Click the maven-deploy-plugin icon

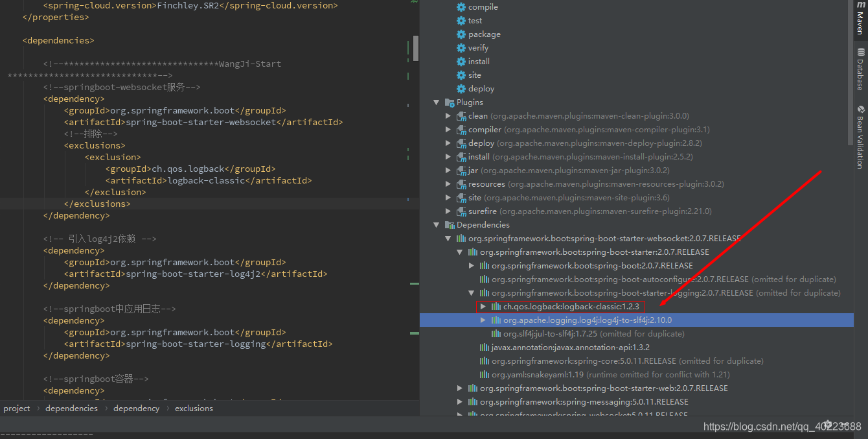[x=461, y=143]
